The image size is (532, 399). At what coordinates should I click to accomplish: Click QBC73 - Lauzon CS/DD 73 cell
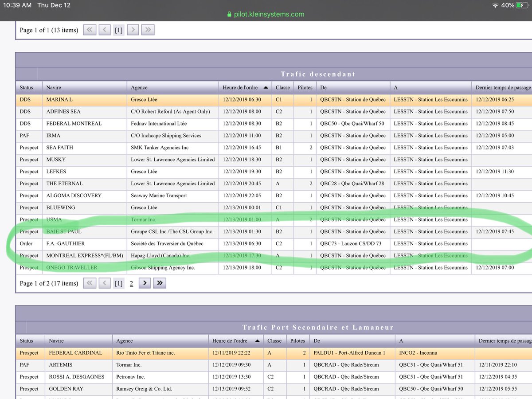tap(353, 243)
